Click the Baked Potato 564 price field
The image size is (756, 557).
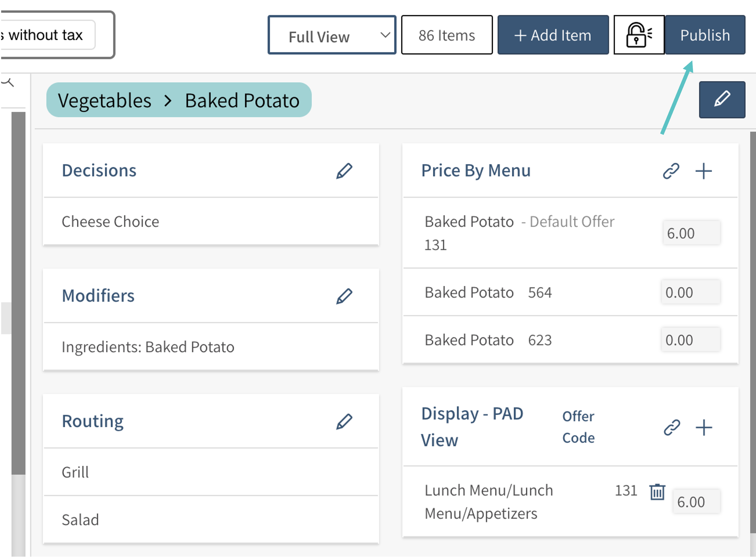(x=690, y=292)
